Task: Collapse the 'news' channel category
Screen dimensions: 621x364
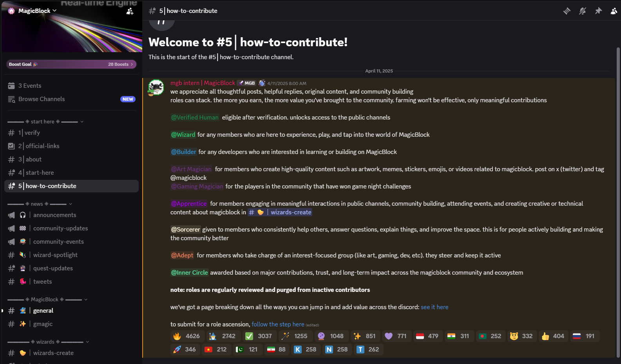Action: pyautogui.click(x=39, y=204)
